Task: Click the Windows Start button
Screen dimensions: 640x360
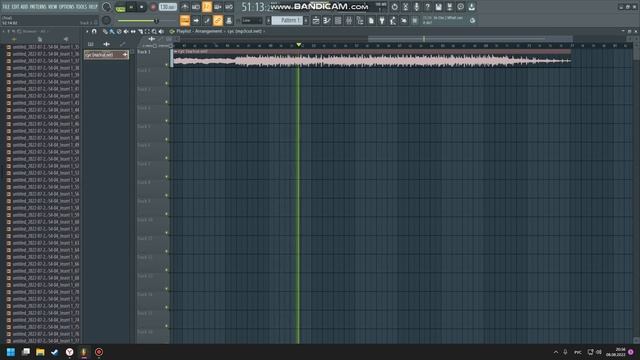Action: point(11,352)
